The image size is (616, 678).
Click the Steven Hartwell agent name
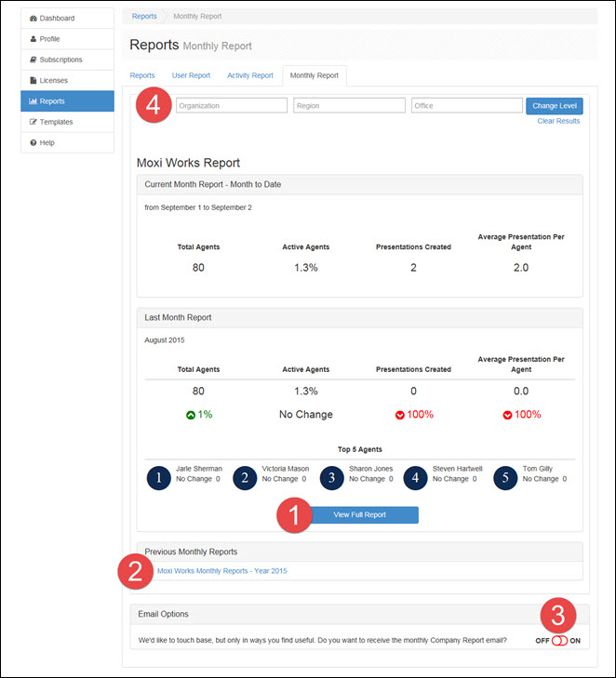(458, 469)
